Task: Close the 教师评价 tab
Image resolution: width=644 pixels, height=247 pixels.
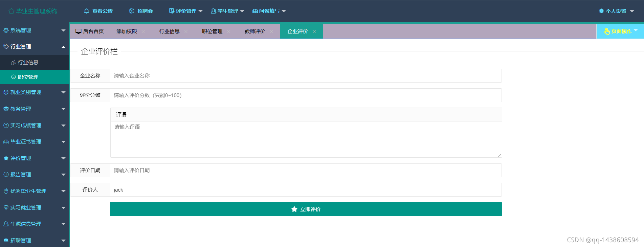Action: pos(271,31)
